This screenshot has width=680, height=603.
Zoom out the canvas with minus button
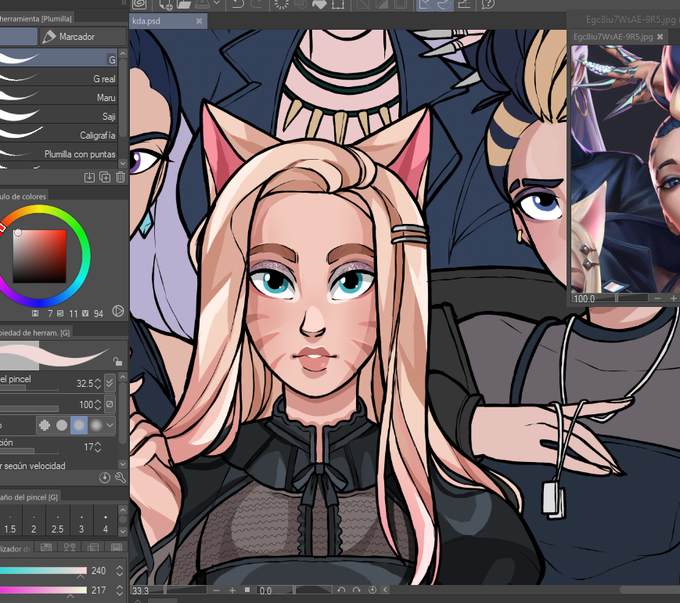click(x=216, y=590)
